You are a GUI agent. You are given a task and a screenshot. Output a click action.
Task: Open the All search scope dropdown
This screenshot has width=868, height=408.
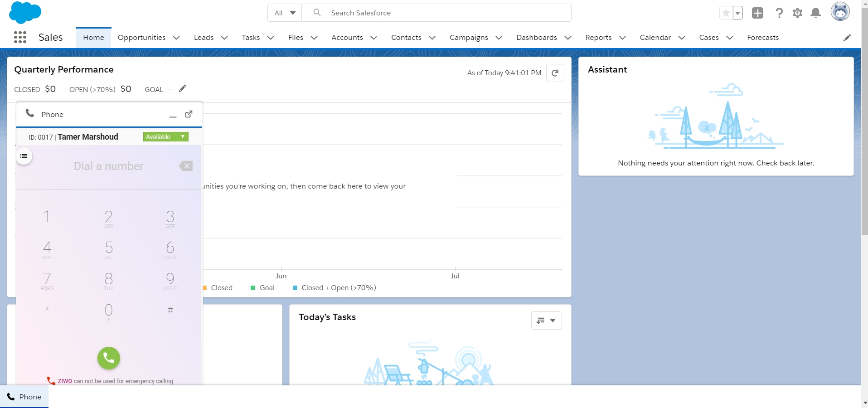tap(285, 13)
